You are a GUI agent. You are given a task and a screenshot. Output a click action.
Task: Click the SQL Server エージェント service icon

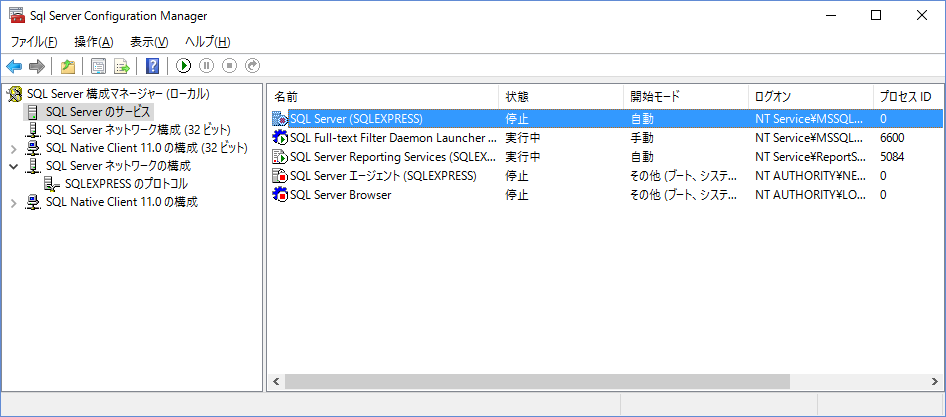(x=280, y=176)
